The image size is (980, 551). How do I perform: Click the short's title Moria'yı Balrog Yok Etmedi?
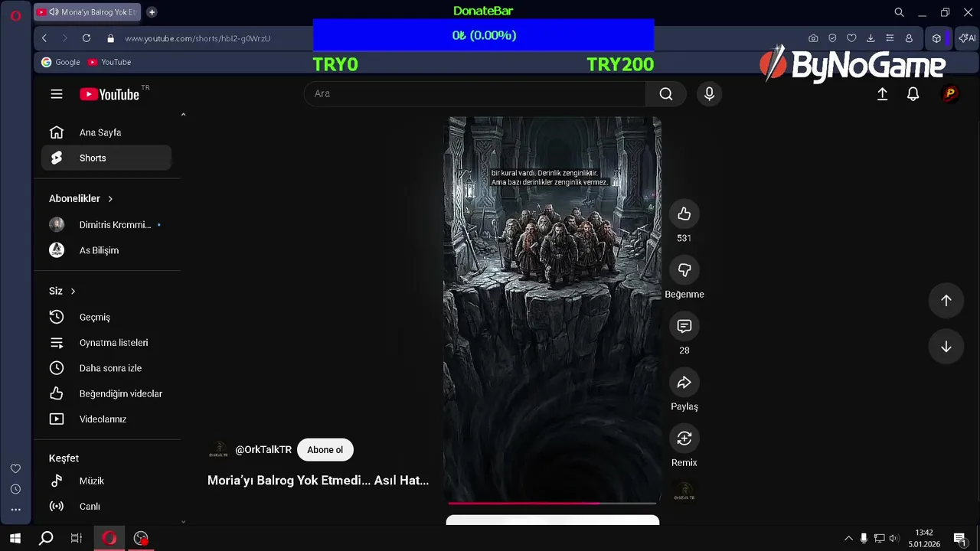pyautogui.click(x=318, y=481)
